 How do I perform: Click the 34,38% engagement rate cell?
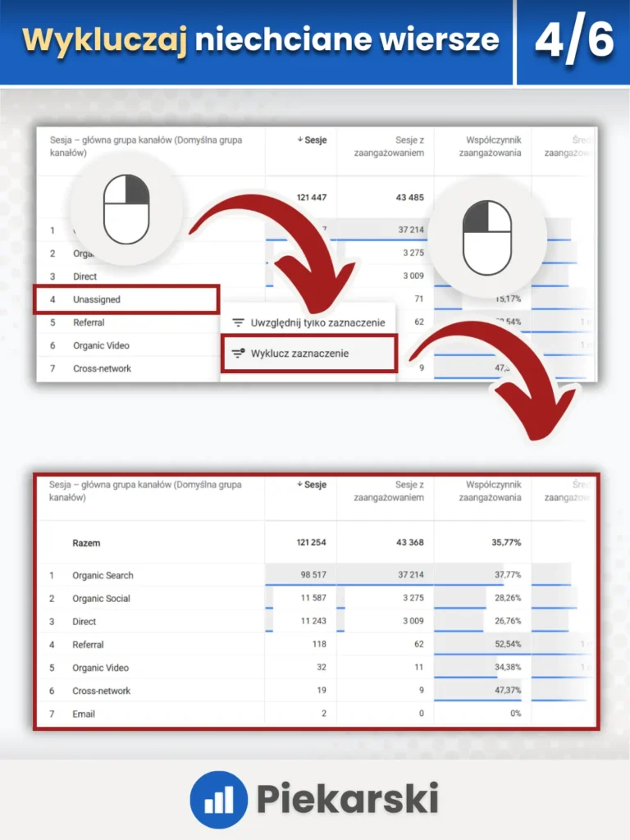pos(508,666)
